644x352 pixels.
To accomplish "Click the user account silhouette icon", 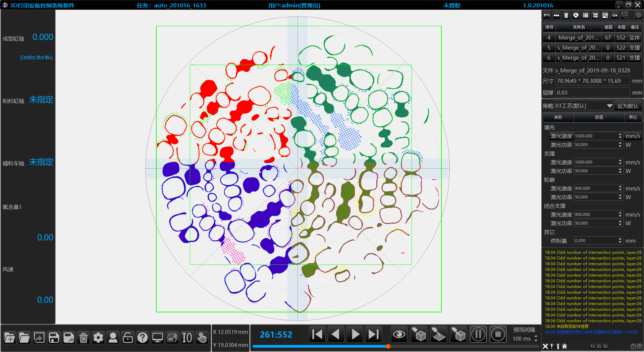I will coord(113,338).
